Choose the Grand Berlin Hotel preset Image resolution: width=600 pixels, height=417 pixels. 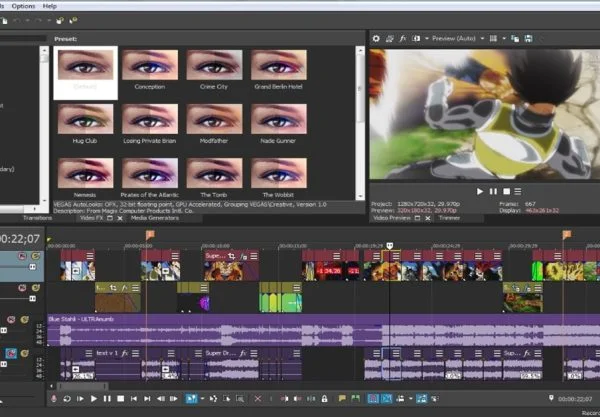click(x=279, y=70)
